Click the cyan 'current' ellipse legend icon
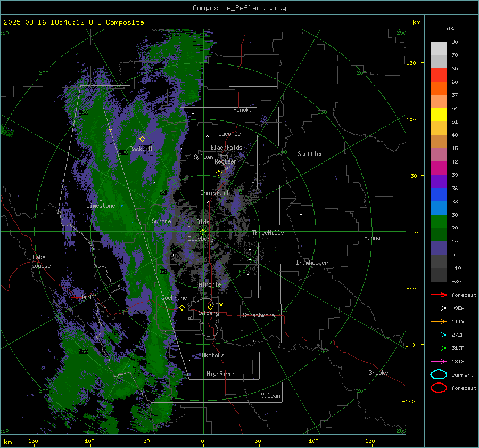Screen dimensions: 479x448 439,374
